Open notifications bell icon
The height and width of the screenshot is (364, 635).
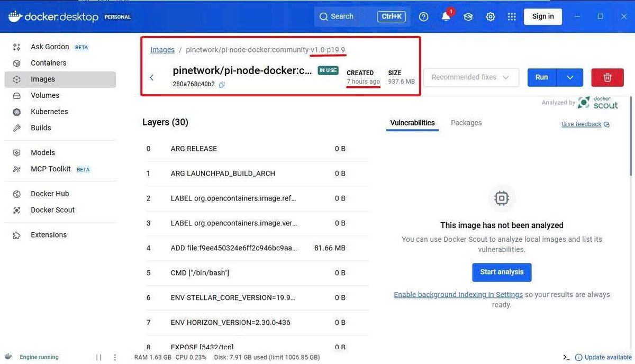446,16
